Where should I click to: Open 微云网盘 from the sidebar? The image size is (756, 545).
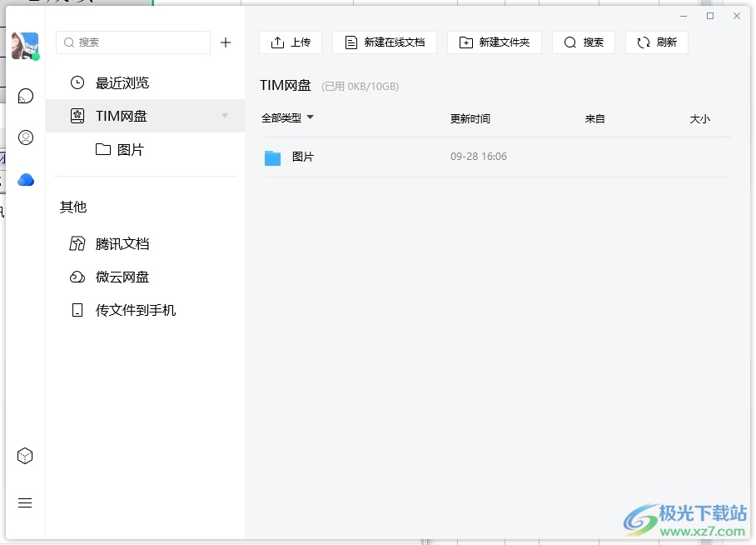[x=122, y=277]
